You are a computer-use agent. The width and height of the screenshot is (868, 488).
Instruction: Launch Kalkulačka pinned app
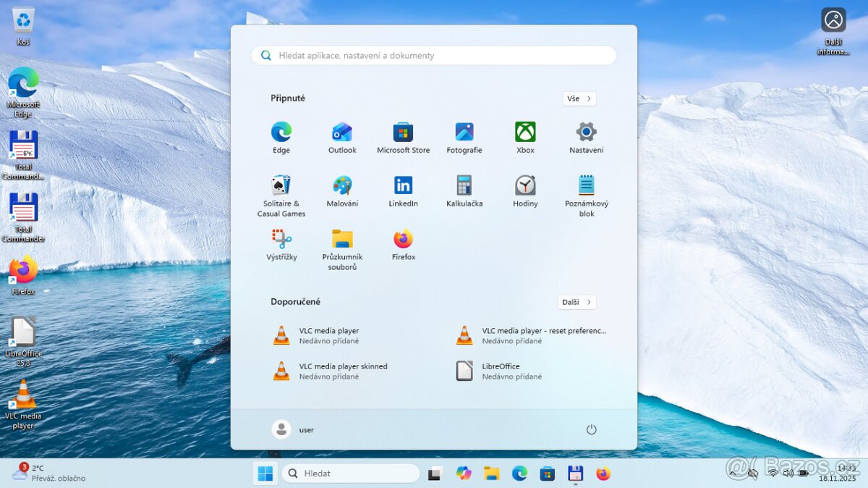[x=464, y=186]
